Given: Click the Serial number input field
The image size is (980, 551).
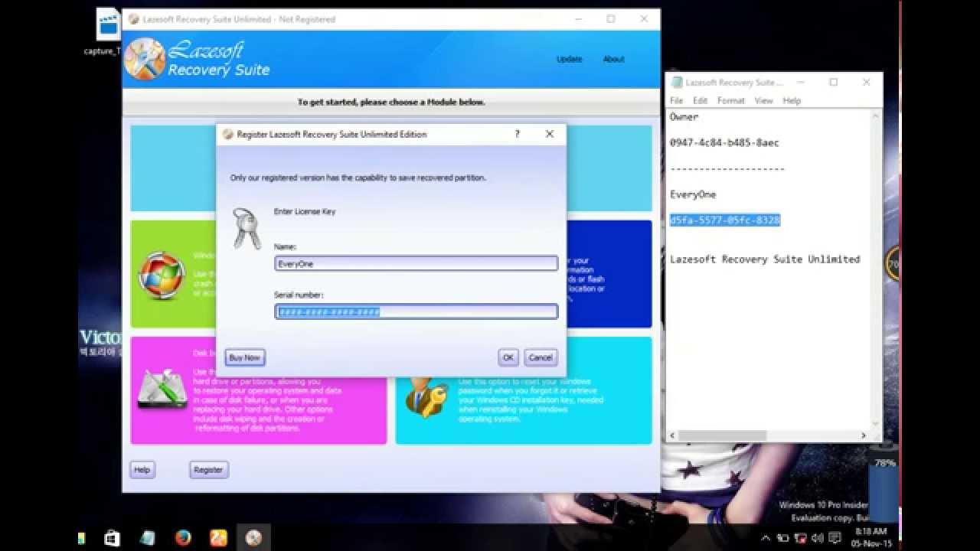Looking at the screenshot, I should point(416,311).
